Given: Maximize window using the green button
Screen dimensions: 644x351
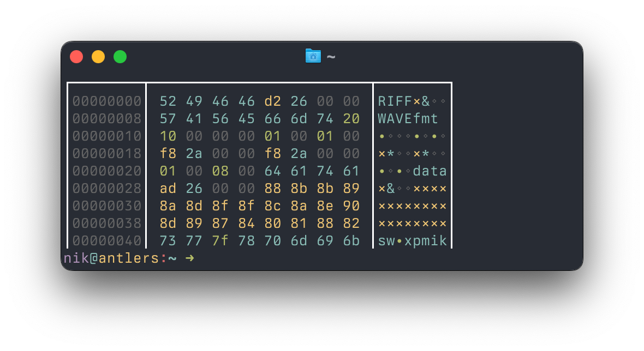Looking at the screenshot, I should point(120,57).
